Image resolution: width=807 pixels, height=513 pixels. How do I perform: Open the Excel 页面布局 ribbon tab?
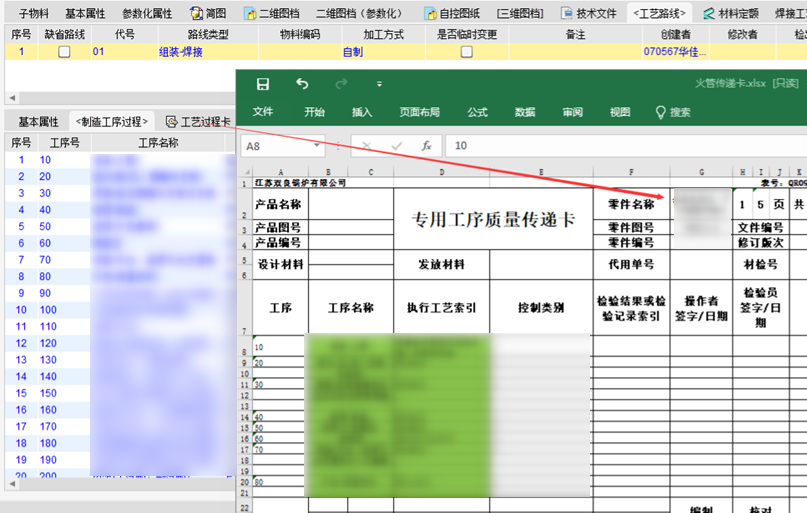point(419,112)
